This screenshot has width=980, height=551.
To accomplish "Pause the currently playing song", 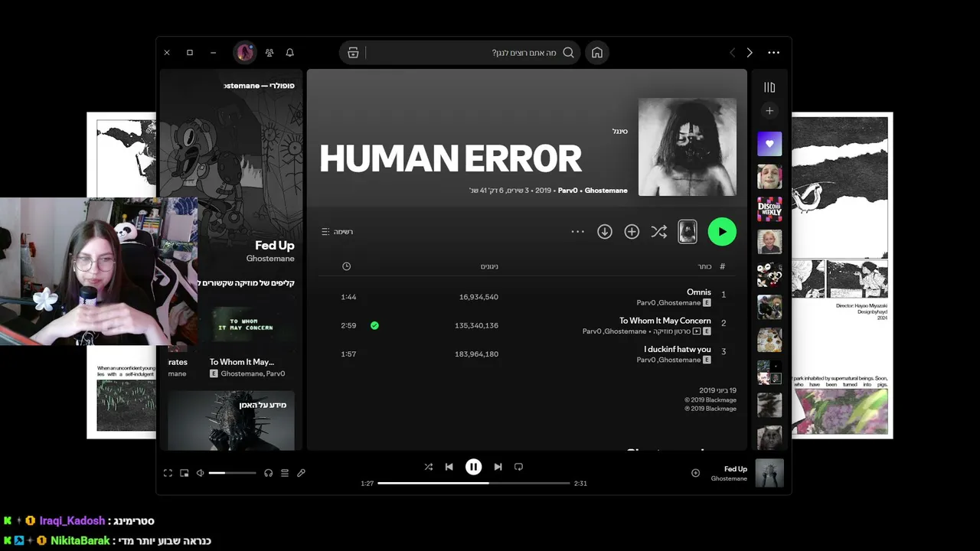I will click(473, 467).
